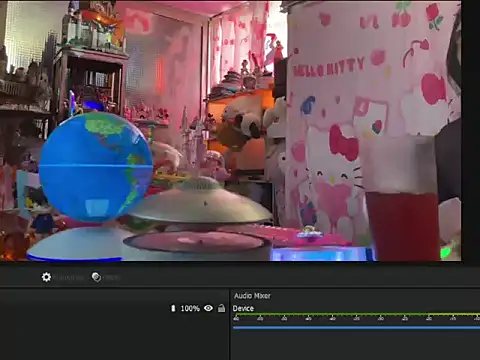Screen dimensions: 480x360
Task: Click the battery icon next to 100%
Action: coord(173,308)
